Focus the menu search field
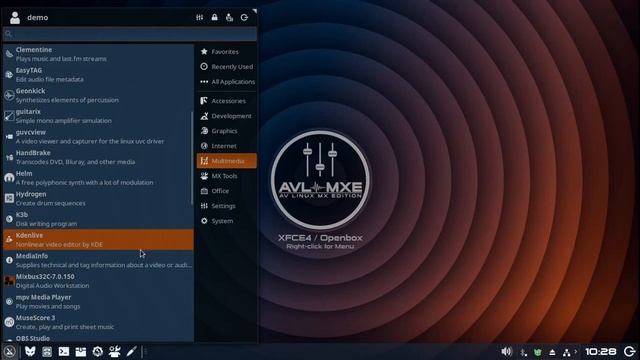This screenshot has height=360, width=640. coord(130,34)
